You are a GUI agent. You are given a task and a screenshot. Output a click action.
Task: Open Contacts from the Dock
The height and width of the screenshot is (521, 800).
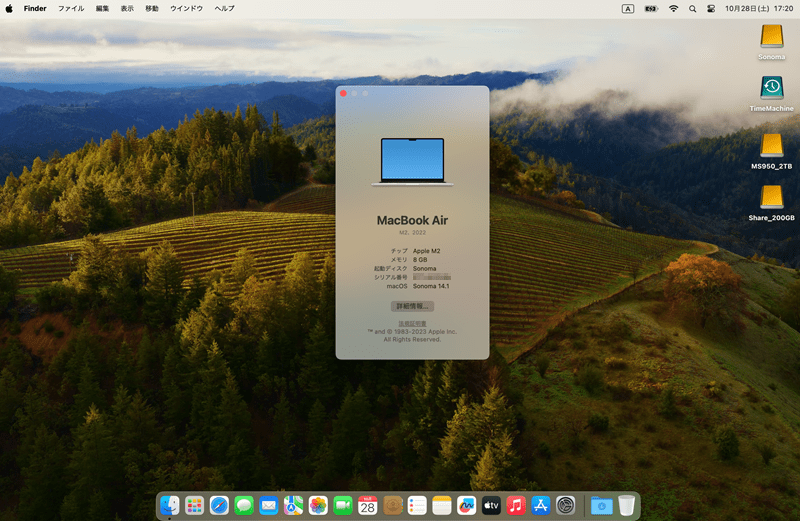(x=392, y=506)
